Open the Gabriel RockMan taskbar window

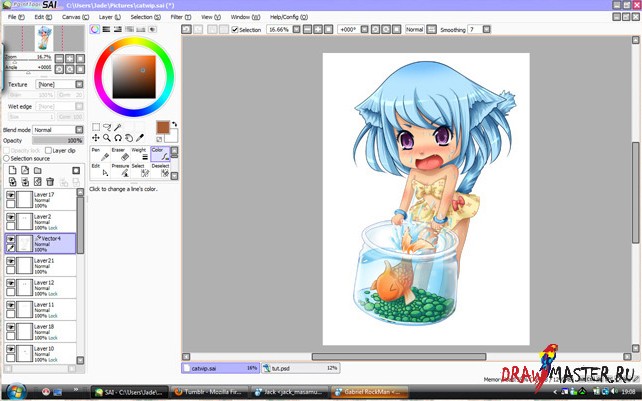point(369,392)
